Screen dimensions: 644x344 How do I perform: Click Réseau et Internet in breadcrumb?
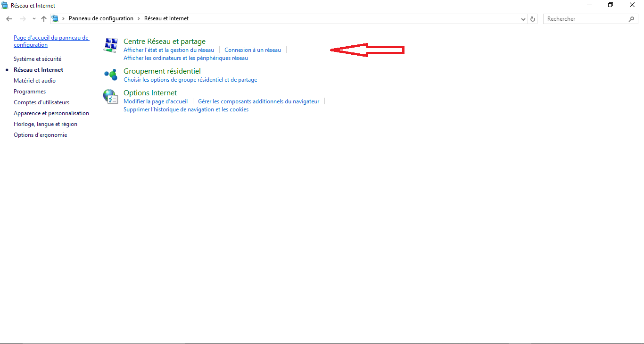(166, 18)
